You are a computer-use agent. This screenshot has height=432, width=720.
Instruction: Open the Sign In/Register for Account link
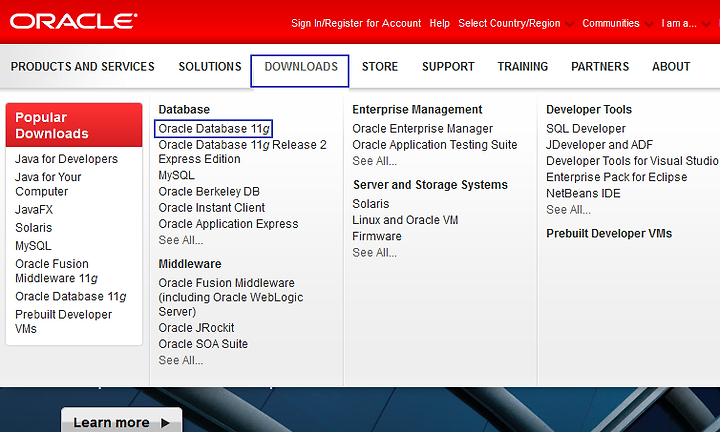pos(356,23)
